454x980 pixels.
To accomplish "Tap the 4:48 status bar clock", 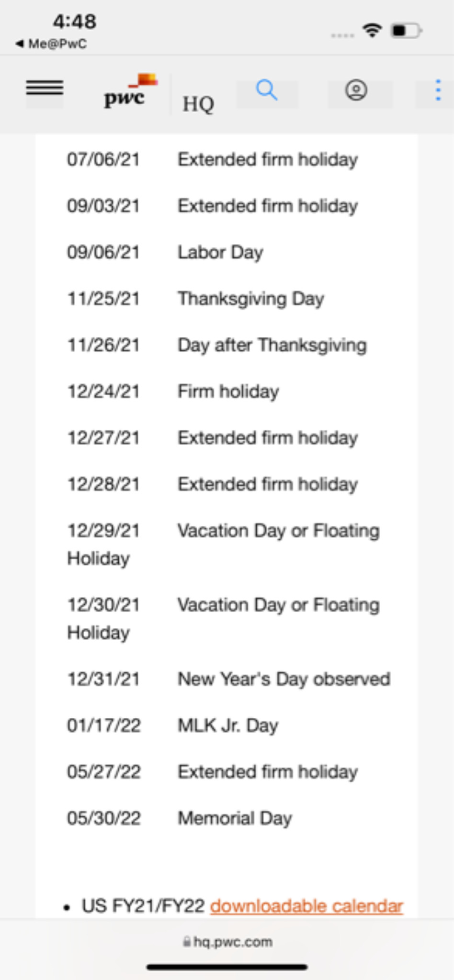I will click(75, 22).
